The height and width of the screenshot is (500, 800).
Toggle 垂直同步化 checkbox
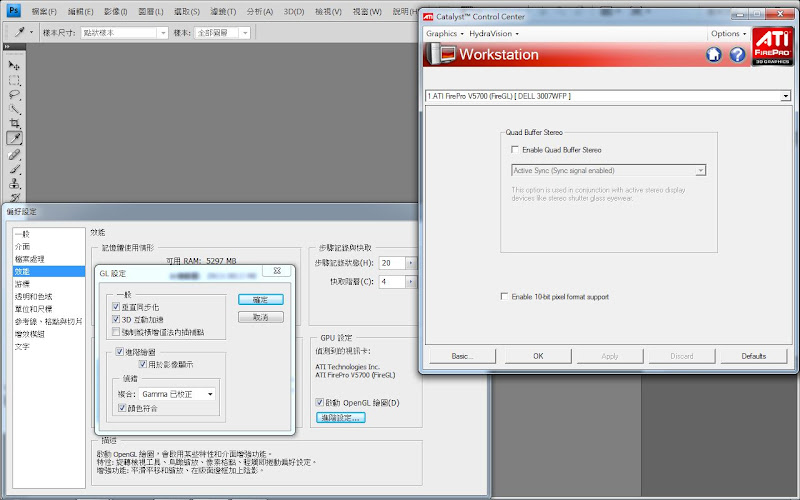point(116,307)
